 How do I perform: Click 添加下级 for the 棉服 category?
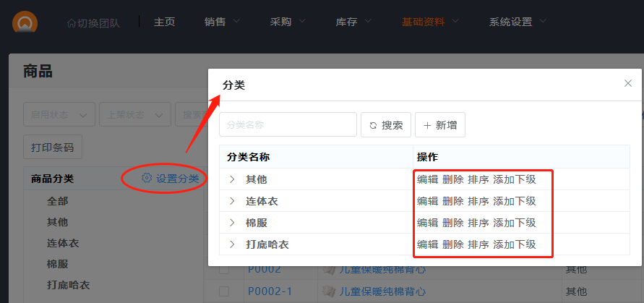click(x=514, y=223)
